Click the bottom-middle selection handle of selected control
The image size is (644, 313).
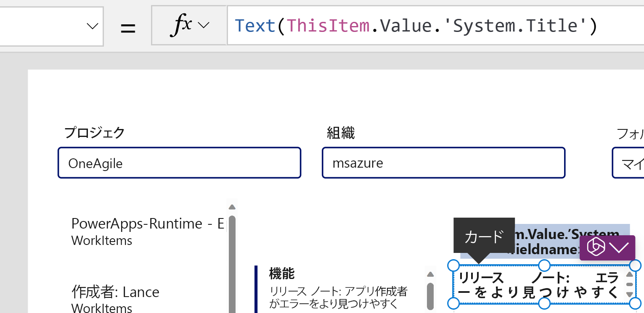pyautogui.click(x=544, y=303)
